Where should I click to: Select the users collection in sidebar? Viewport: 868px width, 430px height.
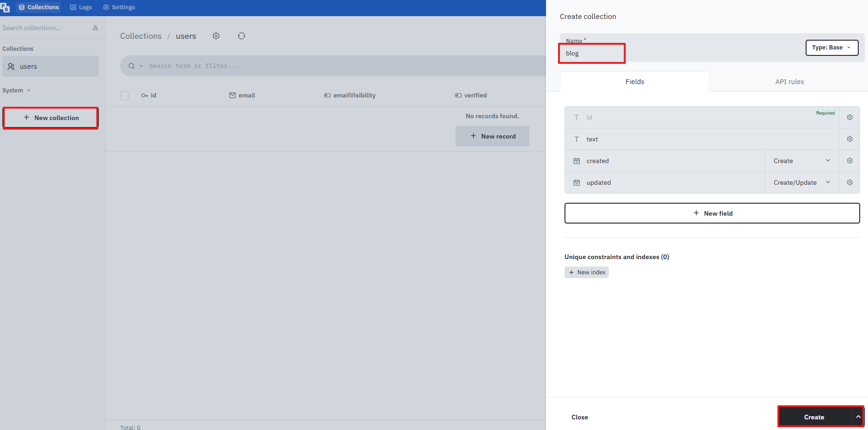coord(51,67)
